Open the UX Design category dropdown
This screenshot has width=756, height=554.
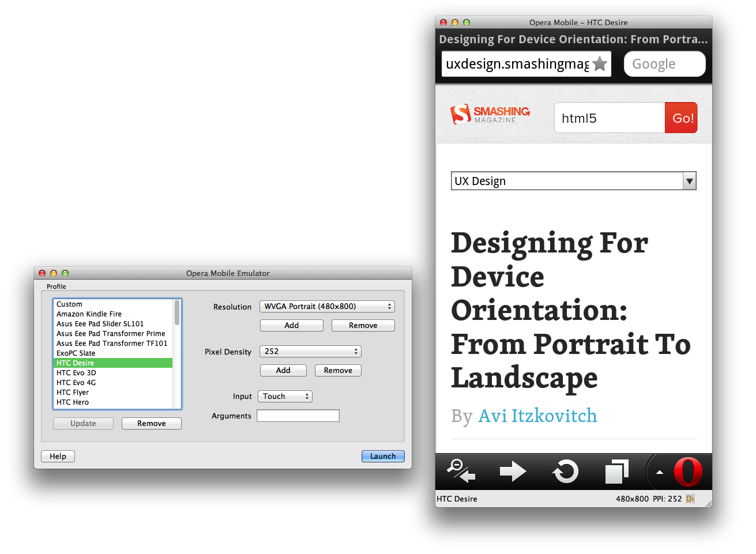[x=573, y=180]
